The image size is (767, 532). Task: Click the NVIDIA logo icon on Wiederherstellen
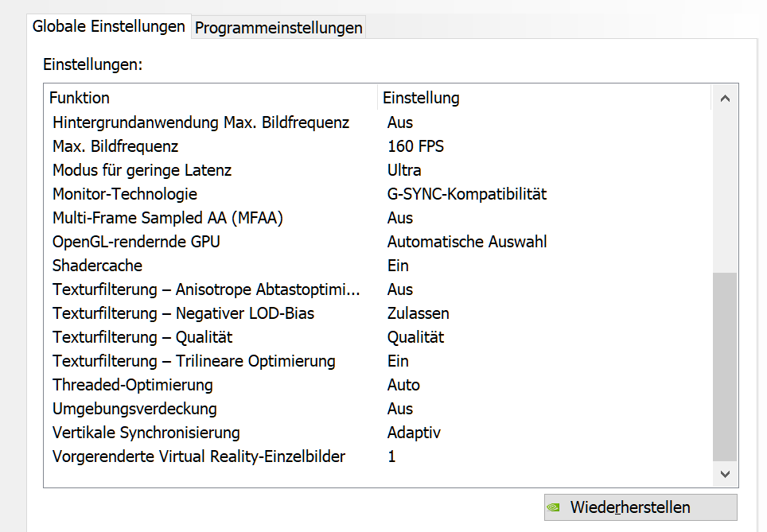pos(553,507)
